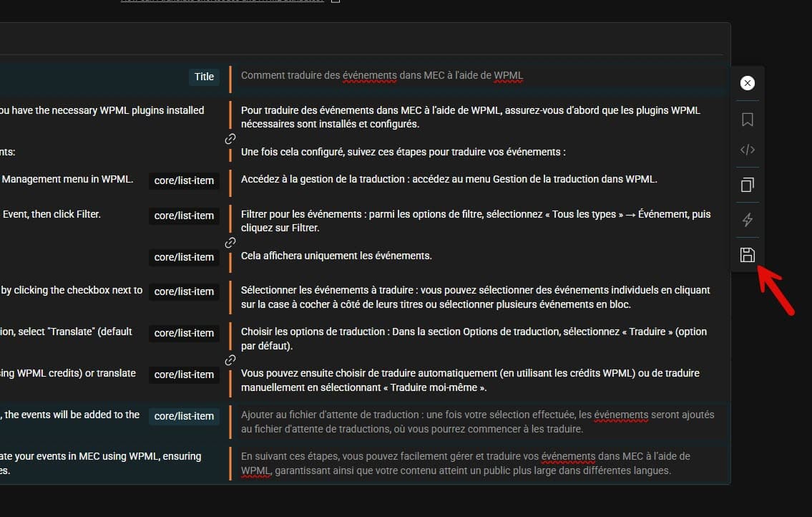
Task: Click core/list-item tag beside 'Cela affichera uniquement'
Action: 184,257
